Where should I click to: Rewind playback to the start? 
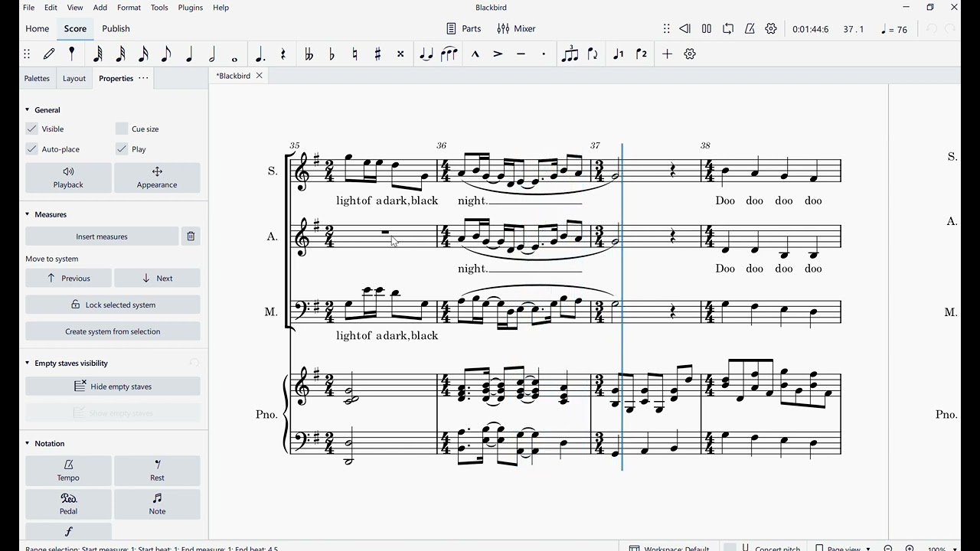coord(685,29)
